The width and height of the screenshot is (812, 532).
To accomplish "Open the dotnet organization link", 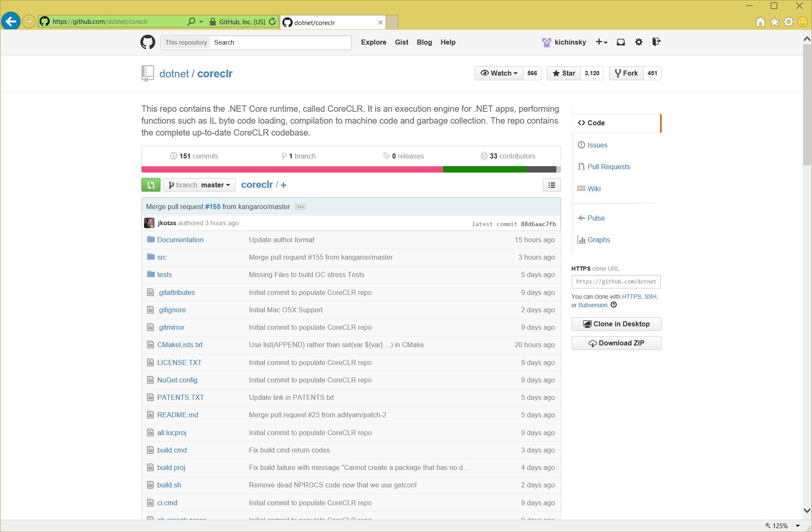I will pos(174,74).
